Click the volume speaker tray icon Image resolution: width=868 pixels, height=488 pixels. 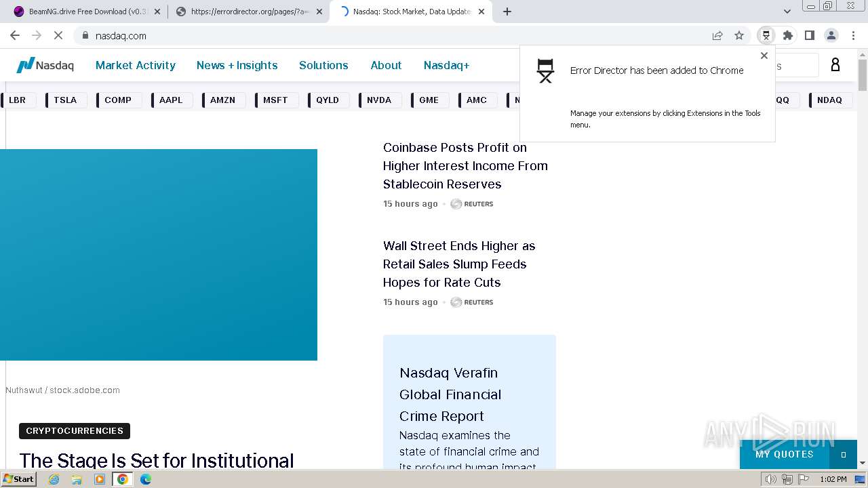tap(771, 479)
